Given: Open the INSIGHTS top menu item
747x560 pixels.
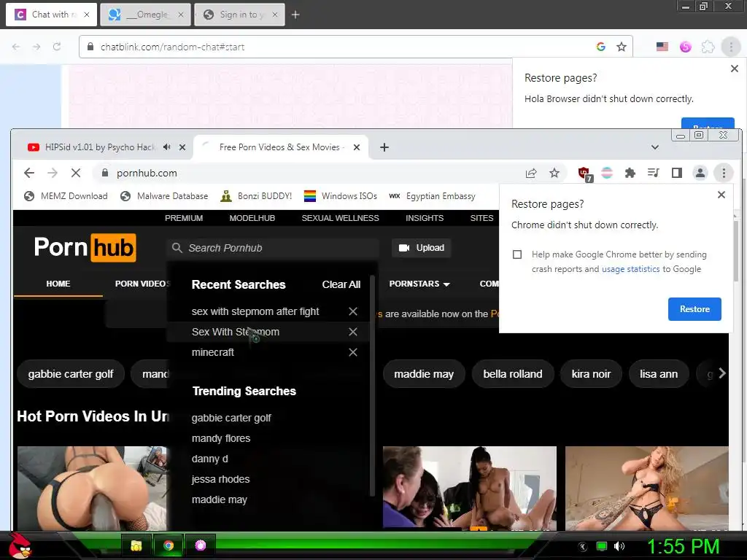Looking at the screenshot, I should pyautogui.click(x=425, y=218).
